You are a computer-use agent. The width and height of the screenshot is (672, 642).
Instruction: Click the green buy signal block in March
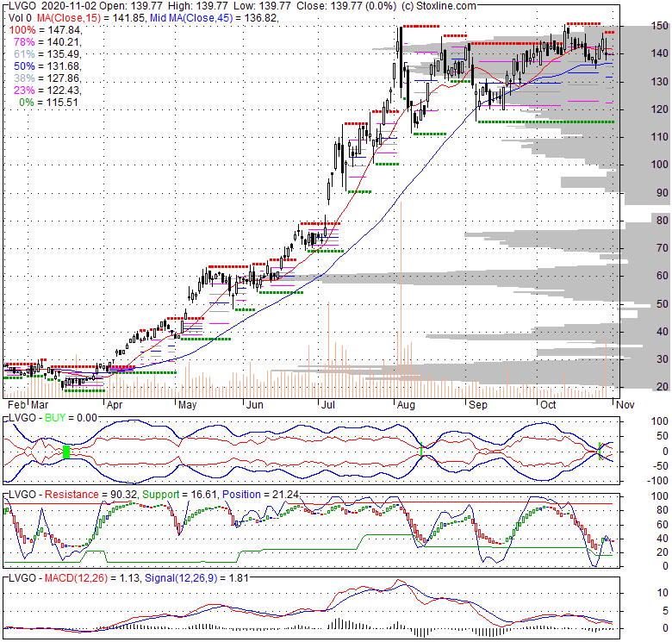(x=66, y=452)
